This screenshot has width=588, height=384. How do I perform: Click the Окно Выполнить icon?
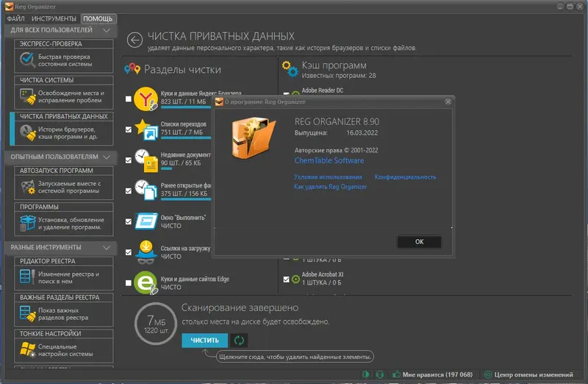146,221
